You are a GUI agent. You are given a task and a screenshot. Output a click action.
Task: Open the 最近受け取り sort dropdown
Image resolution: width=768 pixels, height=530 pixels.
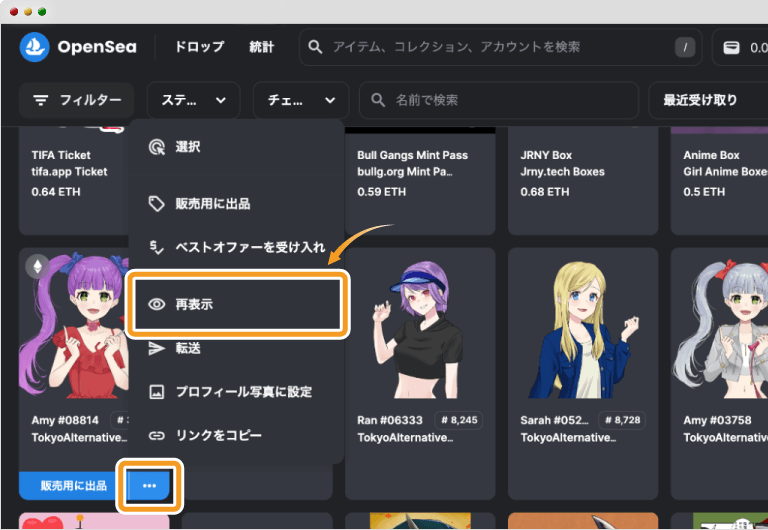[708, 100]
